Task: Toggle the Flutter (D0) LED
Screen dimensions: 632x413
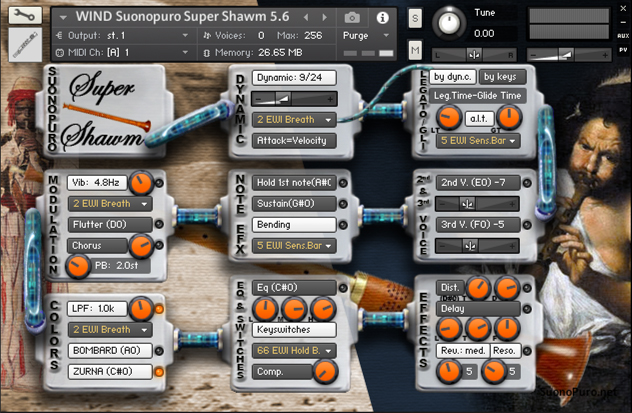Action: pos(159,224)
